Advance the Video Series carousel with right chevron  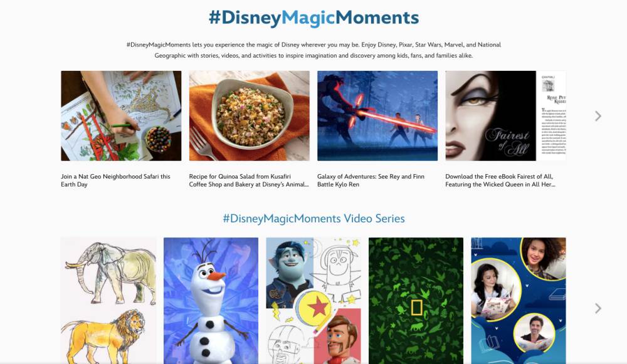point(598,308)
